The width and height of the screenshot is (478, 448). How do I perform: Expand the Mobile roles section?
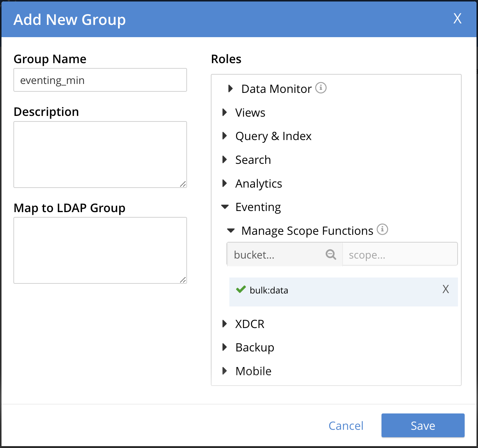pos(225,371)
